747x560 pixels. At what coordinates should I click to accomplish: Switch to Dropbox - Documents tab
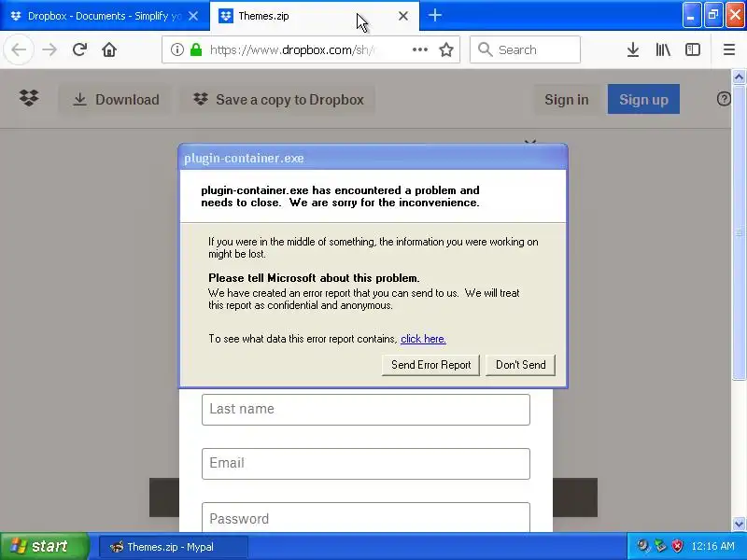(105, 16)
